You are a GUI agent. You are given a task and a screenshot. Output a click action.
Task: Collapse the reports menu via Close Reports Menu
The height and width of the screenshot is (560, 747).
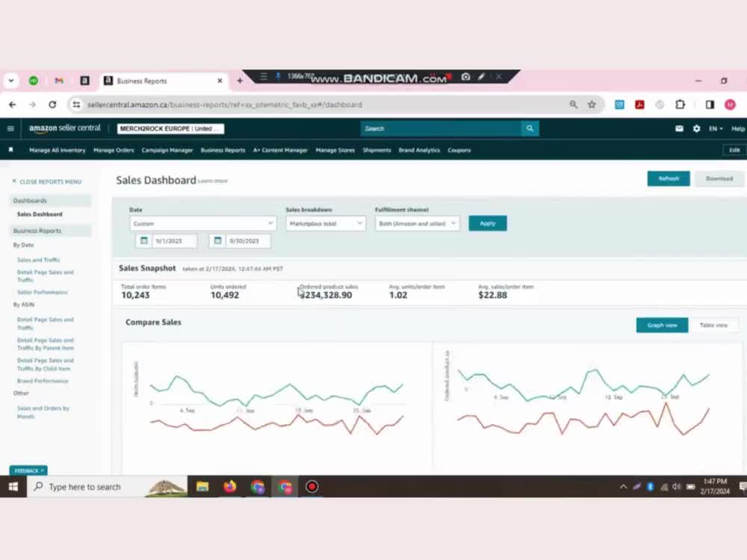pos(46,181)
